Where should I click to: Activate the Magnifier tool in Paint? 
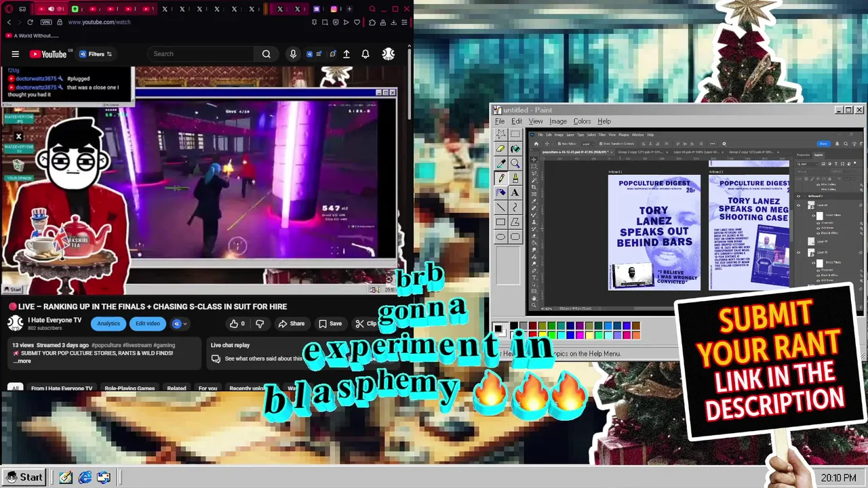515,163
